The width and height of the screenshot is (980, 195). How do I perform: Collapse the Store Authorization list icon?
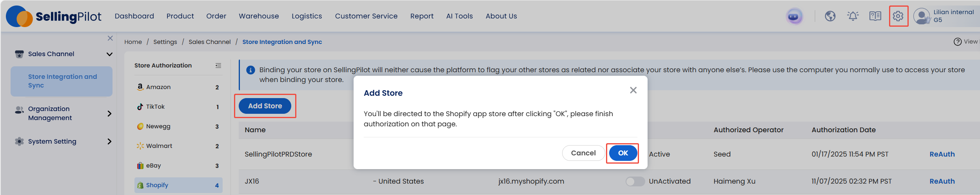pos(218,66)
